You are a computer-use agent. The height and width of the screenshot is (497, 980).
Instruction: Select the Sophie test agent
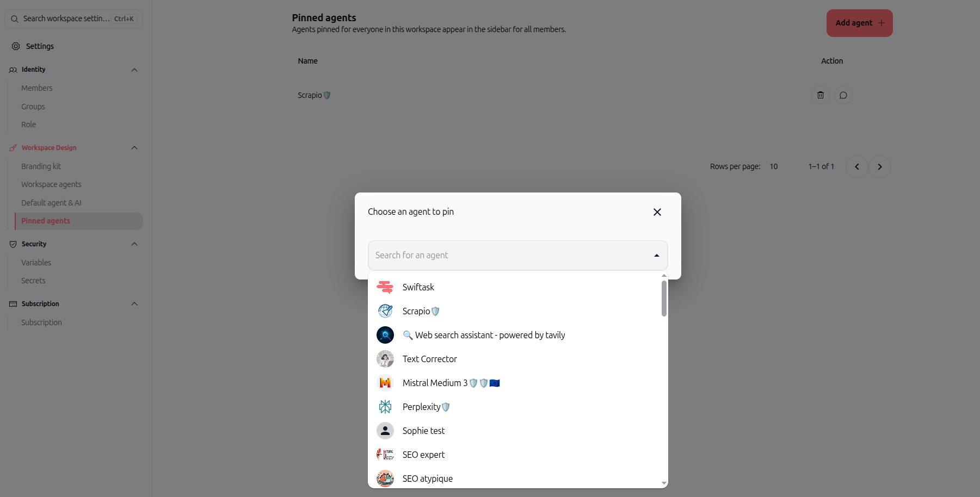pyautogui.click(x=517, y=431)
